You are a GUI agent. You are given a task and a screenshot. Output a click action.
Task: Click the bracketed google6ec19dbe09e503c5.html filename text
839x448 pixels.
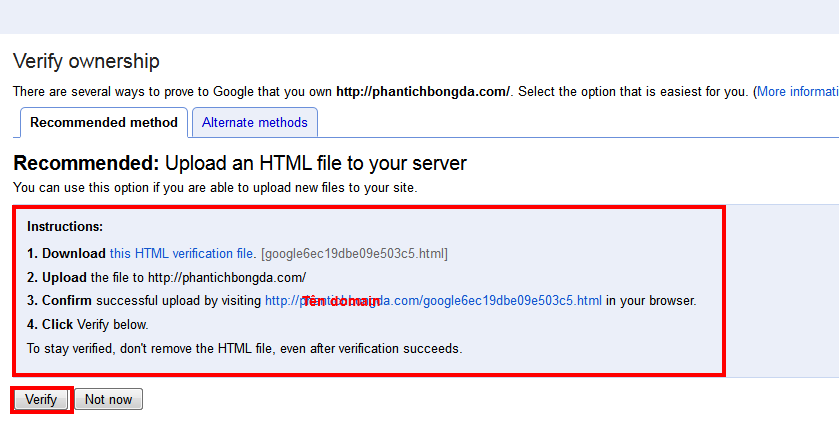pos(354,254)
